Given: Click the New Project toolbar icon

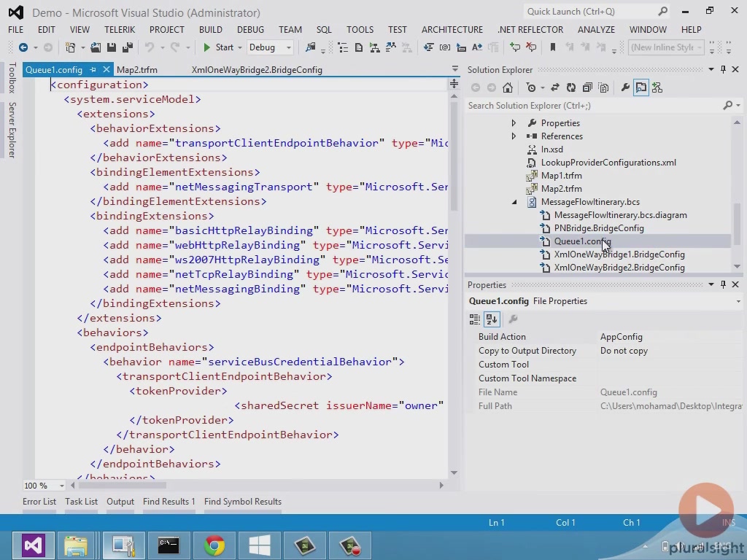Looking at the screenshot, I should click(70, 47).
